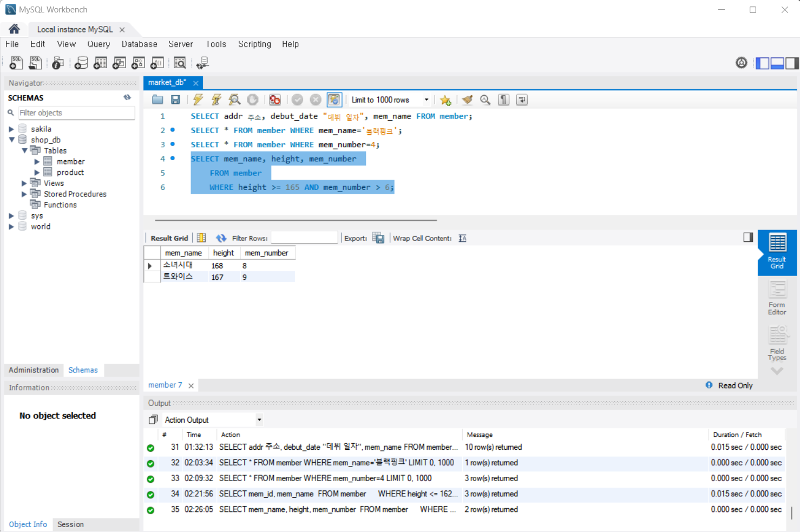
Task: Expand the Views node
Action: [24, 183]
